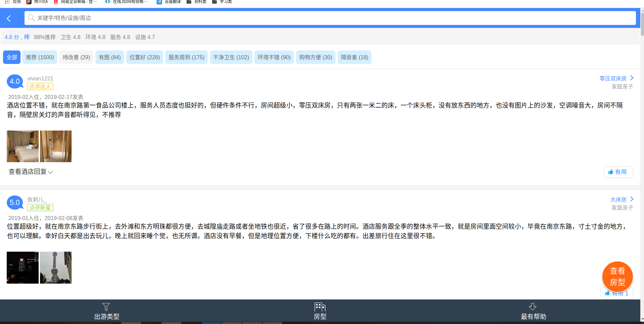Filter reviews by 待改善 (29)
644x324 pixels.
coord(76,57)
